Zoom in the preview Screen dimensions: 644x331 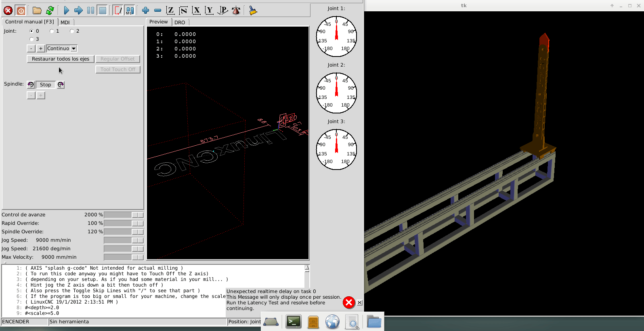146,10
